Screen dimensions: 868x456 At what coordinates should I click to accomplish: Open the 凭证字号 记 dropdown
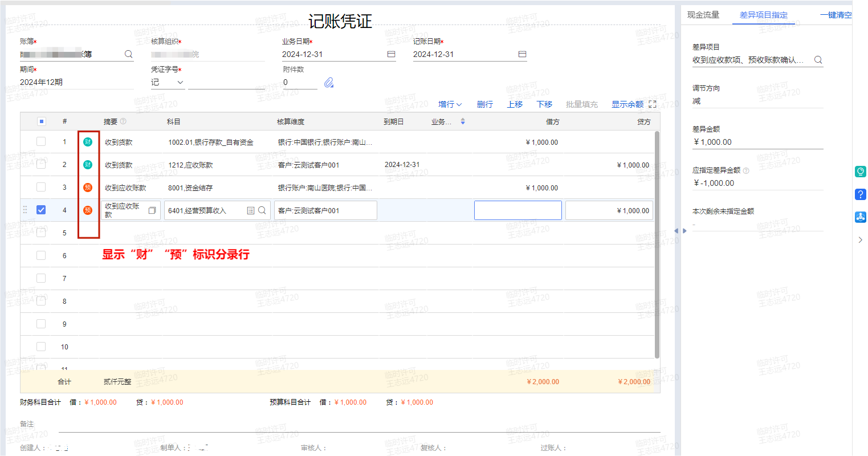tap(168, 83)
